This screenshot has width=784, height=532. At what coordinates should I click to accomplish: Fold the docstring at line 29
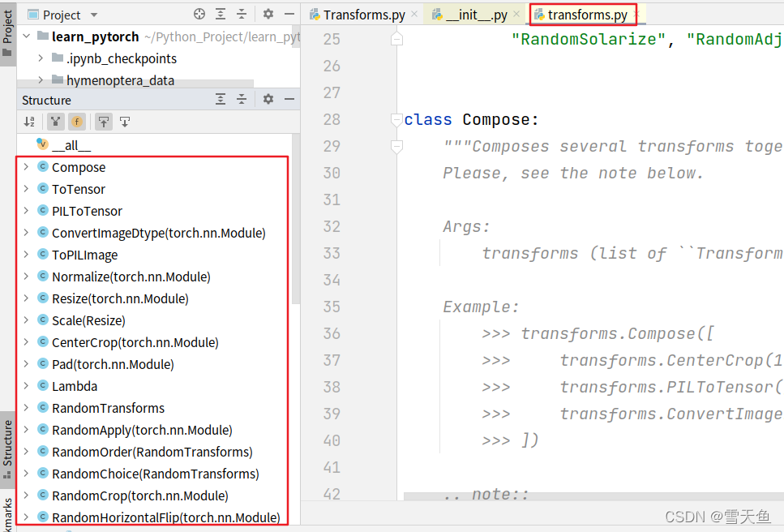pyautogui.click(x=396, y=147)
